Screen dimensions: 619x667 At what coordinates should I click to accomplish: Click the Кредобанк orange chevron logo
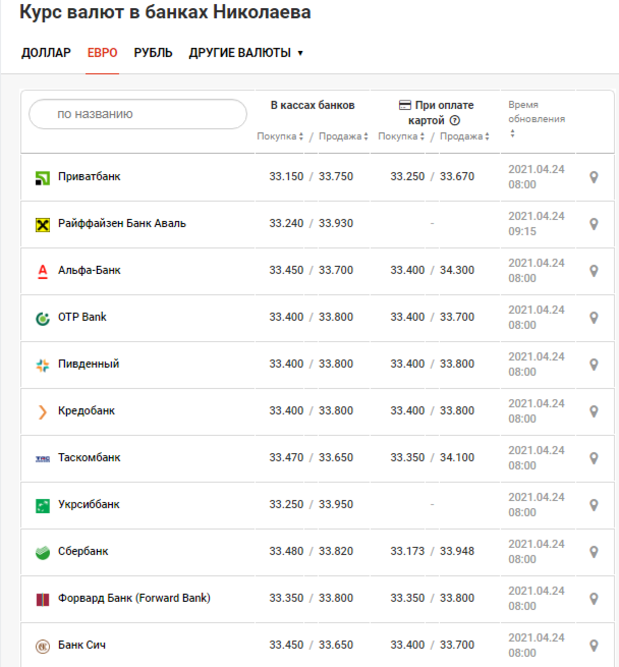pos(43,412)
